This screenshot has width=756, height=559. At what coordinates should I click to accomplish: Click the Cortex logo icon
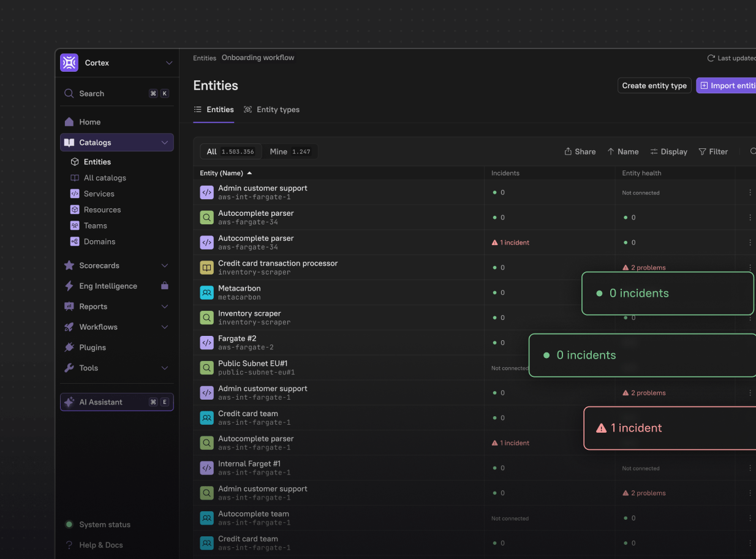click(69, 63)
